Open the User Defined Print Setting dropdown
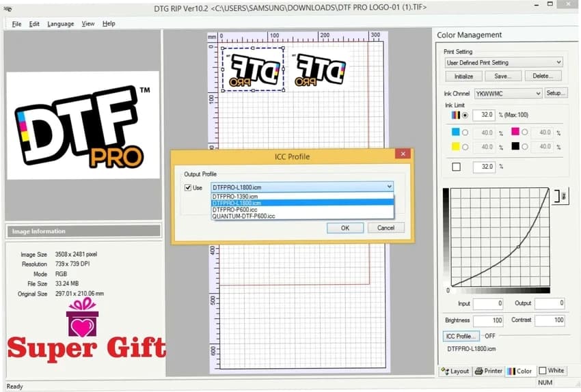This screenshot has width=581, height=392. tap(504, 63)
